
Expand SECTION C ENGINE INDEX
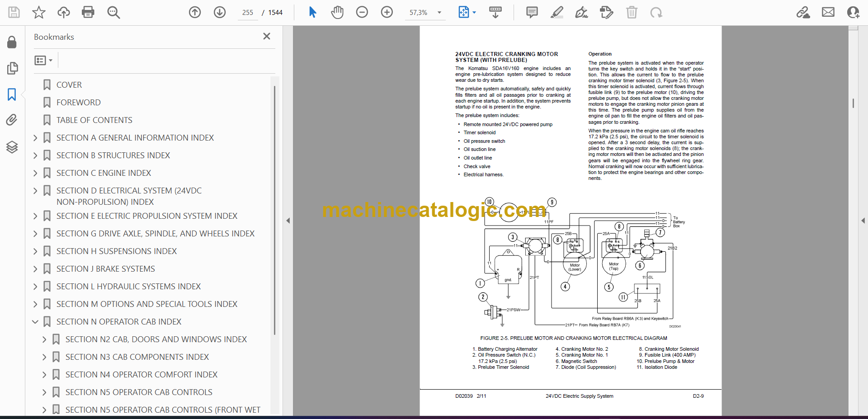pyautogui.click(x=35, y=173)
